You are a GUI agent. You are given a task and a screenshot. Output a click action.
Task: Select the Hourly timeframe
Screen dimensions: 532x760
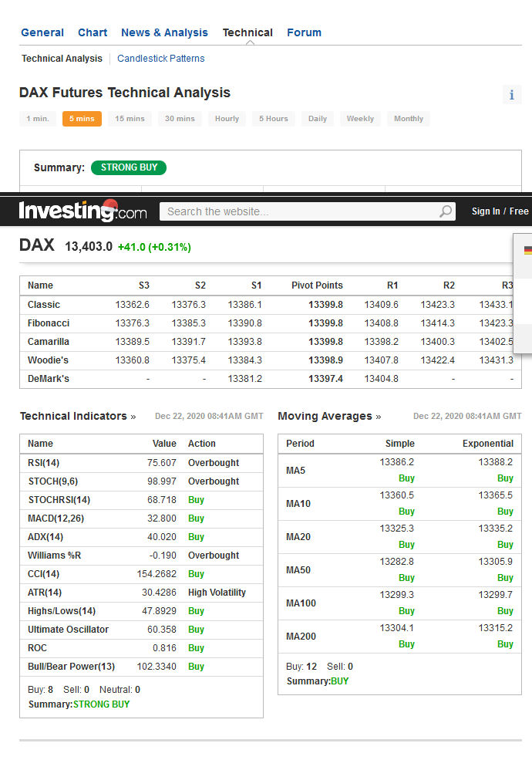227,119
